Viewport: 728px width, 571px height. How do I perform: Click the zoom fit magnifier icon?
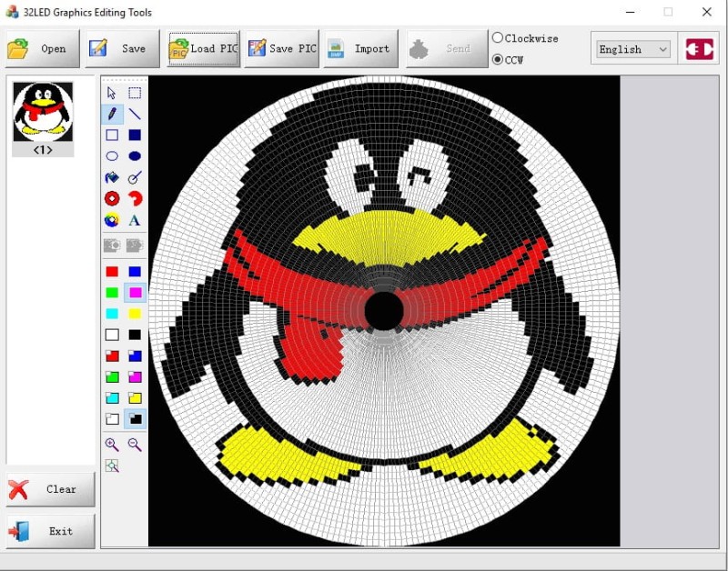tap(112, 466)
